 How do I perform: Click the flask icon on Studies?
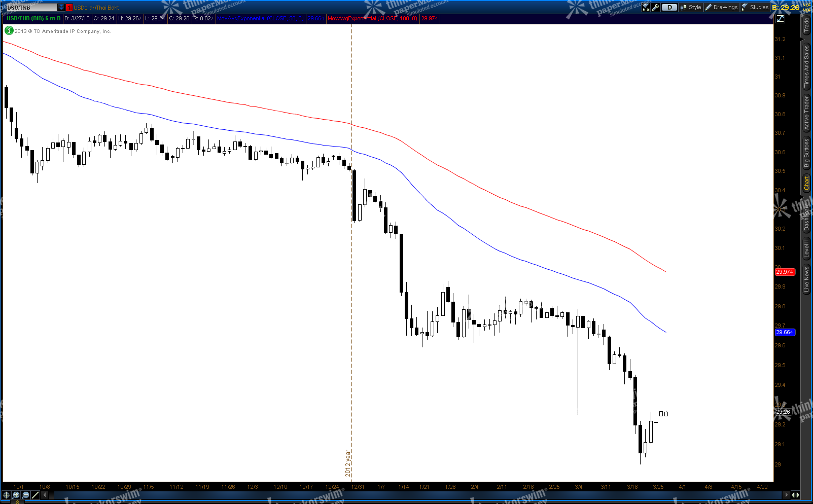pos(745,7)
